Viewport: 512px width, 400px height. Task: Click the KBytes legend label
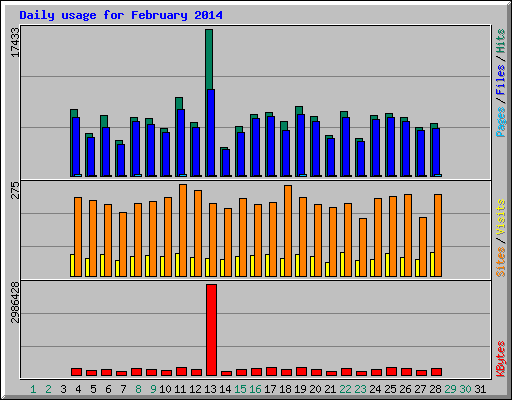pos(500,359)
